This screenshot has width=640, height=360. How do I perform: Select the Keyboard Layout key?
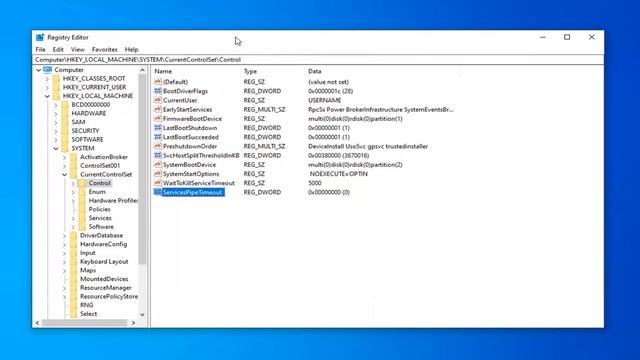104,262
